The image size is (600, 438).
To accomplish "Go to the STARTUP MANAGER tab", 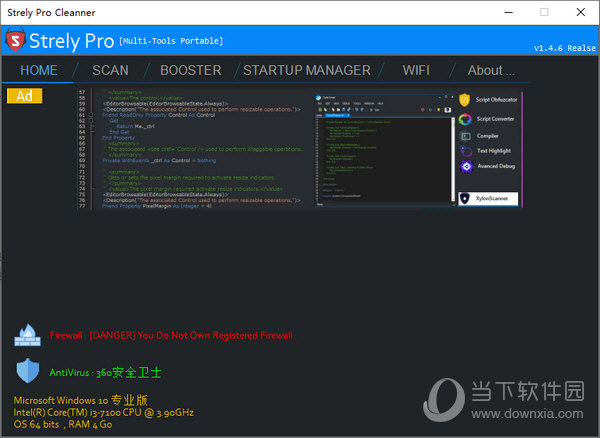I will [307, 70].
